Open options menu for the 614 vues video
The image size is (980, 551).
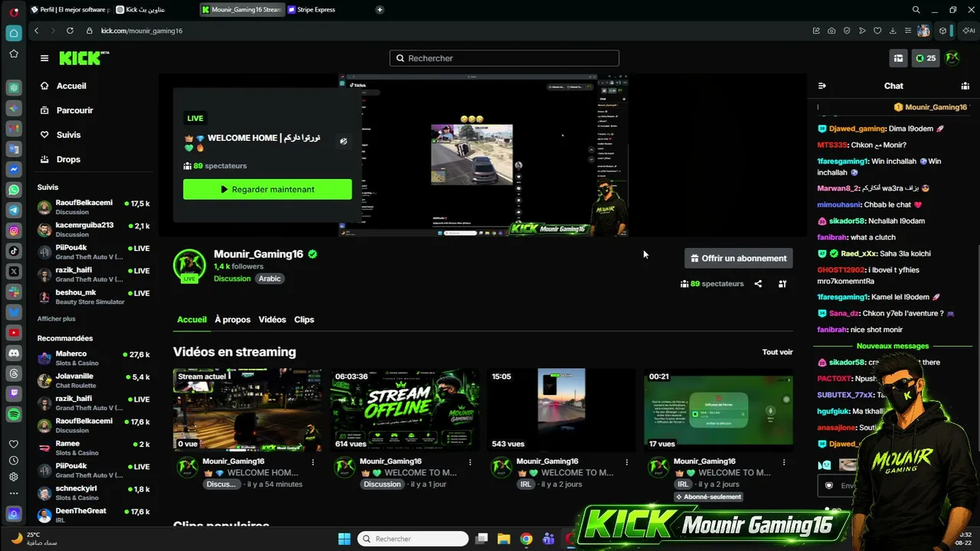[470, 462]
